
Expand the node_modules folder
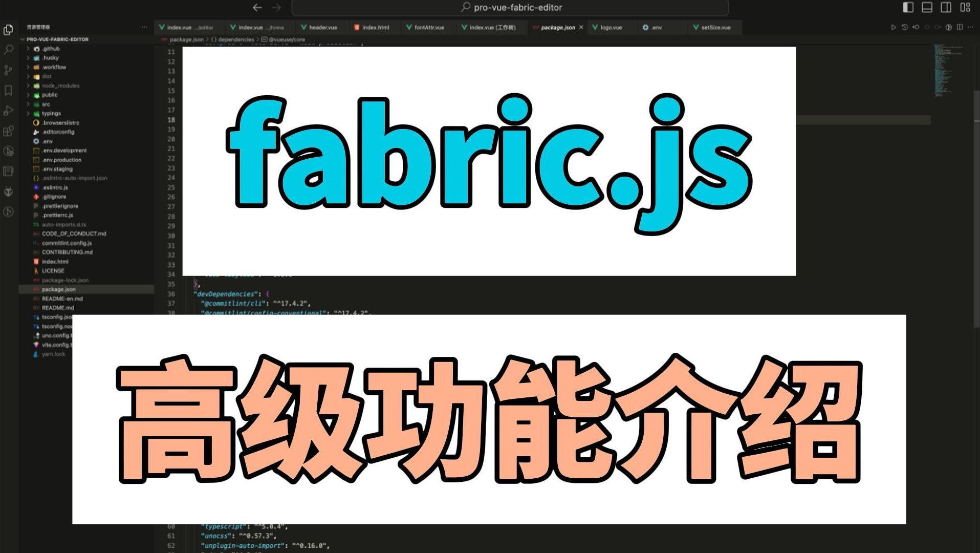click(60, 86)
